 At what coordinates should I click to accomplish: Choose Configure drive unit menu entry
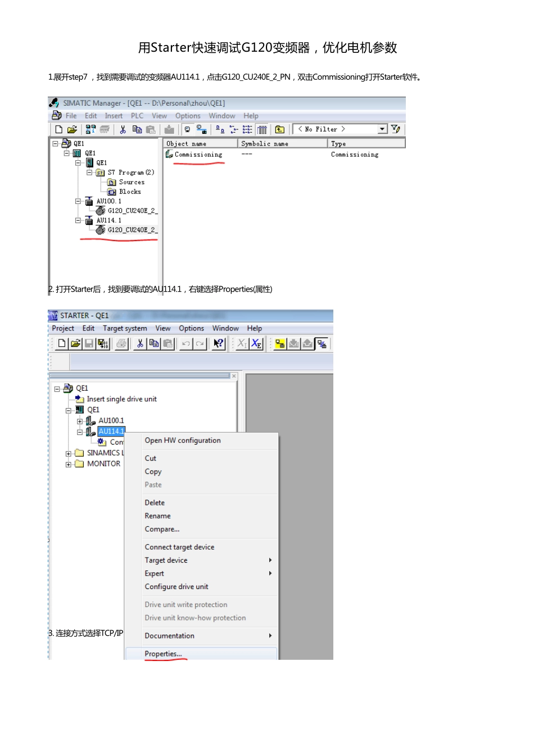[x=202, y=587]
